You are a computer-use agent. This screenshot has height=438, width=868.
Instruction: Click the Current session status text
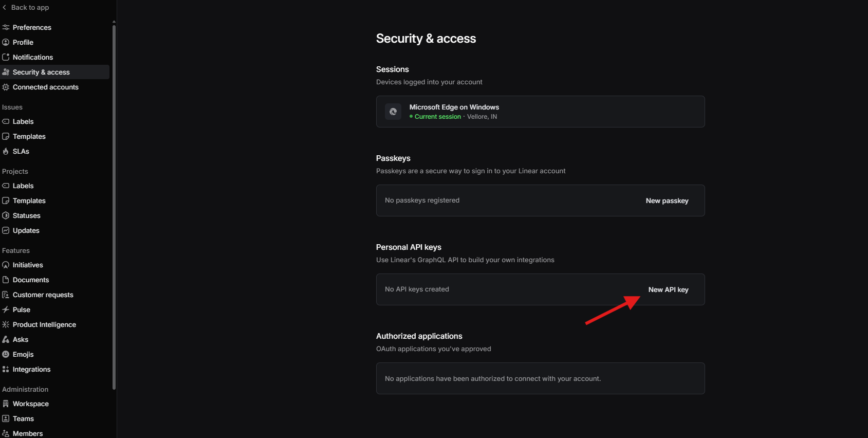click(438, 117)
